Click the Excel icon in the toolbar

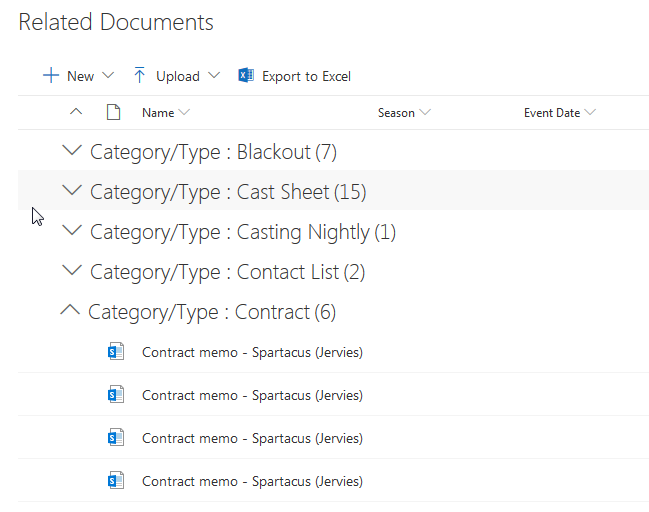pyautogui.click(x=246, y=76)
